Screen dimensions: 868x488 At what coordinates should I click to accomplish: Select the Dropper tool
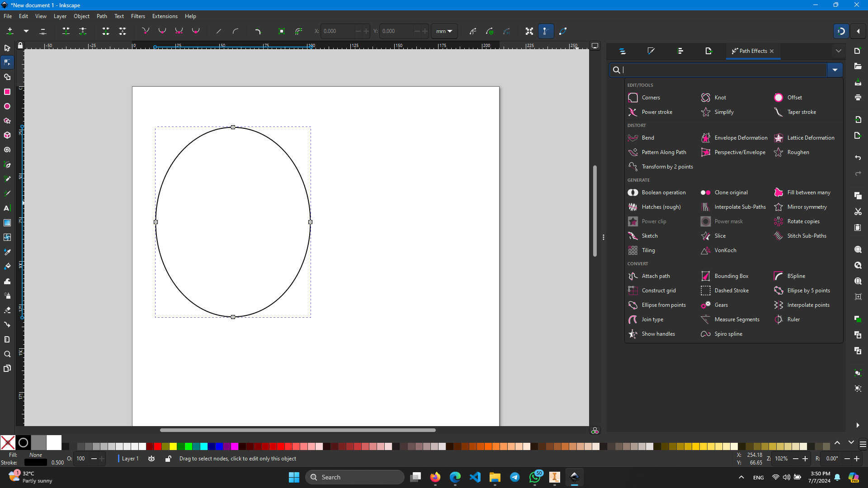pyautogui.click(x=7, y=252)
